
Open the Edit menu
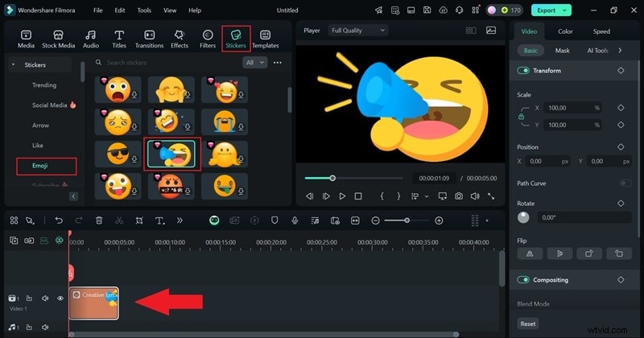tap(120, 10)
